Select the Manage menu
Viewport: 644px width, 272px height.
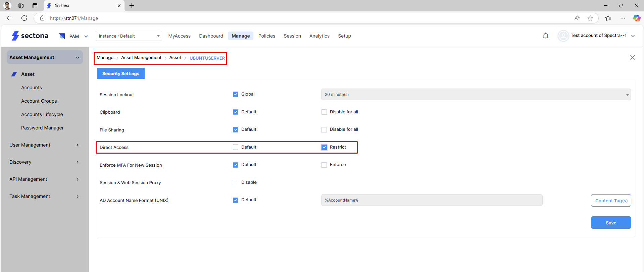(x=241, y=36)
